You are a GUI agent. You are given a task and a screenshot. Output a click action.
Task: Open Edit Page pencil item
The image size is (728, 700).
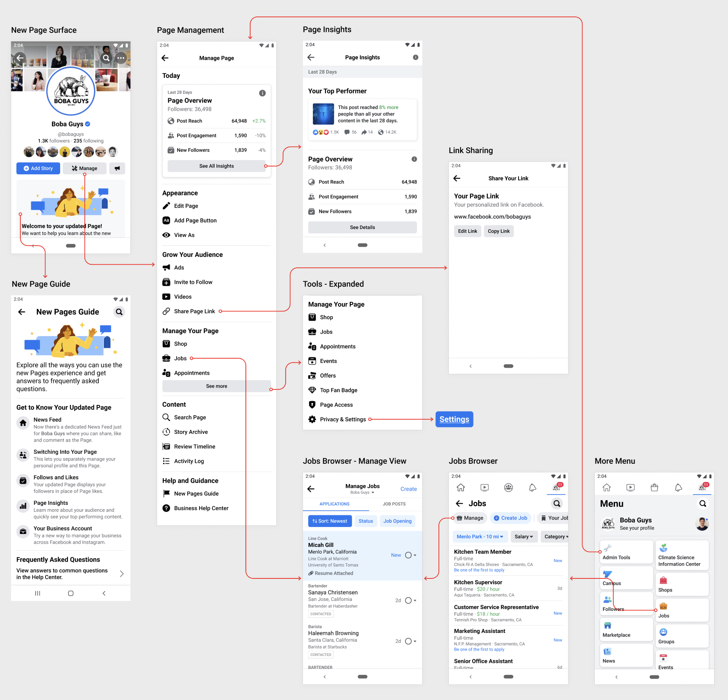[186, 206]
